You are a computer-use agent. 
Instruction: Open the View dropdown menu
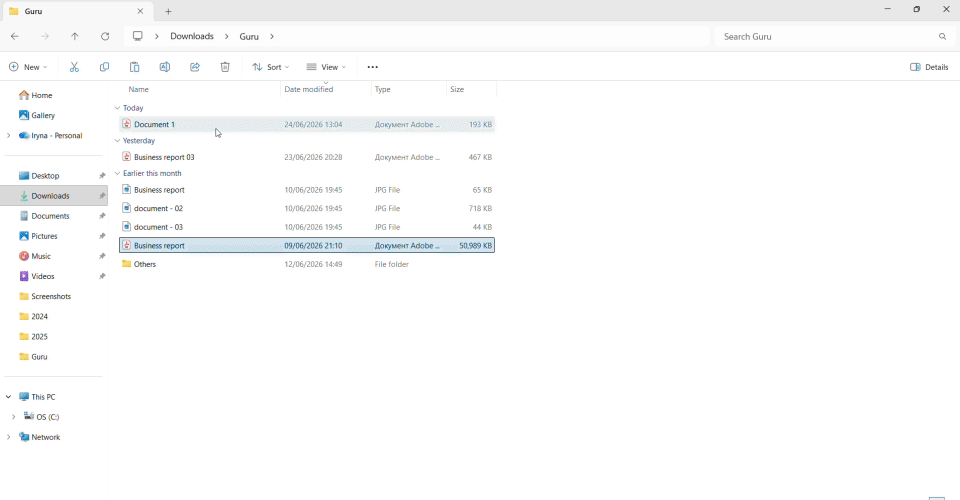(x=326, y=67)
